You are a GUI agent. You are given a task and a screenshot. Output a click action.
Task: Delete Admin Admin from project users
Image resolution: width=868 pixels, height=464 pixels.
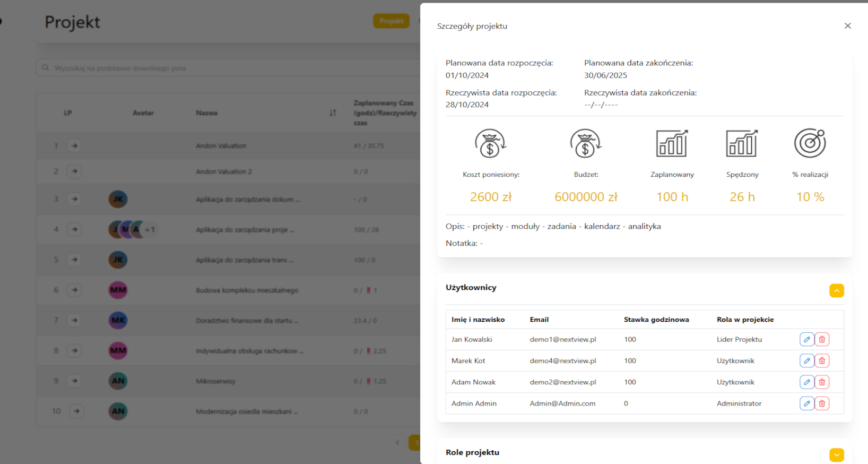pyautogui.click(x=822, y=403)
